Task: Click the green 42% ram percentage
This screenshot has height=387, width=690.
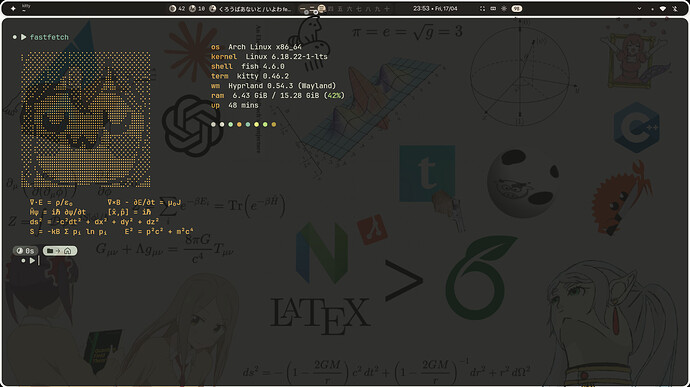Action: pos(334,96)
